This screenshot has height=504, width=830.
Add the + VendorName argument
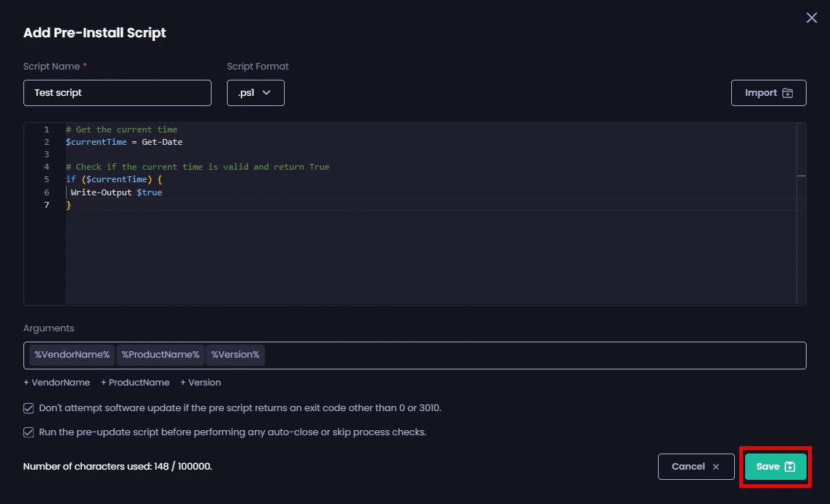click(57, 383)
